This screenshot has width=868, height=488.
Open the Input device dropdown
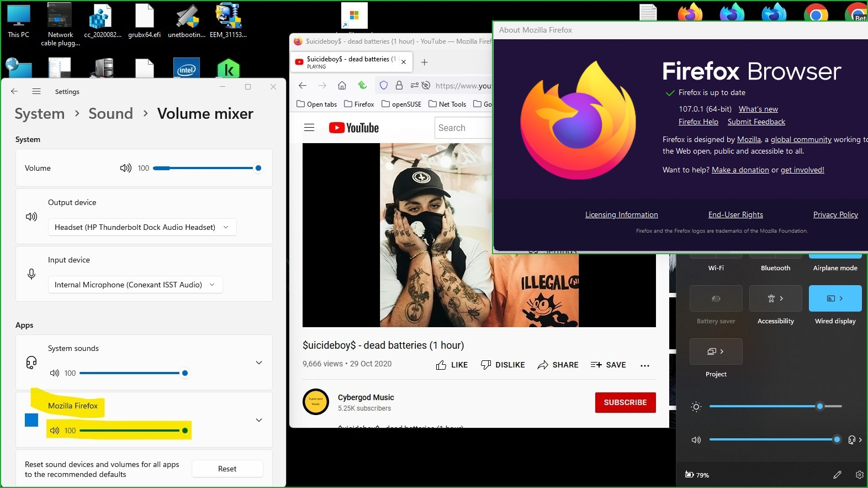[135, 285]
